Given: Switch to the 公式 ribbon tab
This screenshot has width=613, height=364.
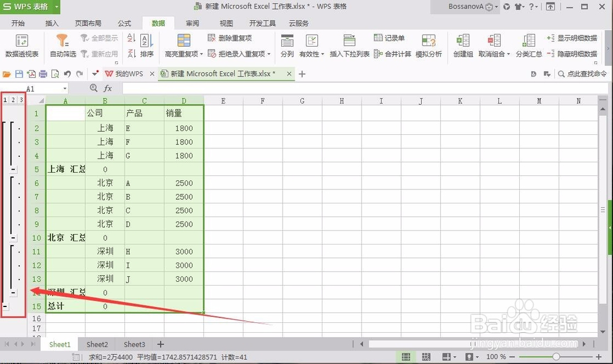Looking at the screenshot, I should pyautogui.click(x=123, y=23).
